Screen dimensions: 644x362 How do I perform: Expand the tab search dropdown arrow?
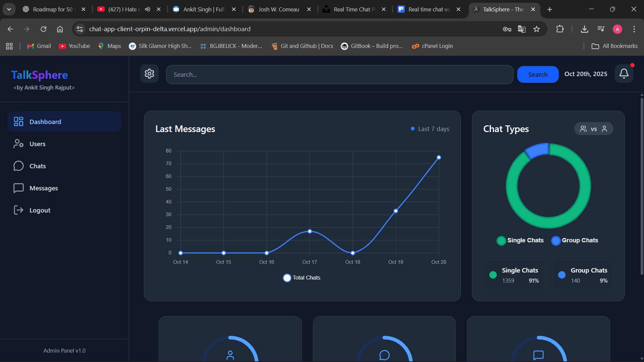click(x=9, y=9)
